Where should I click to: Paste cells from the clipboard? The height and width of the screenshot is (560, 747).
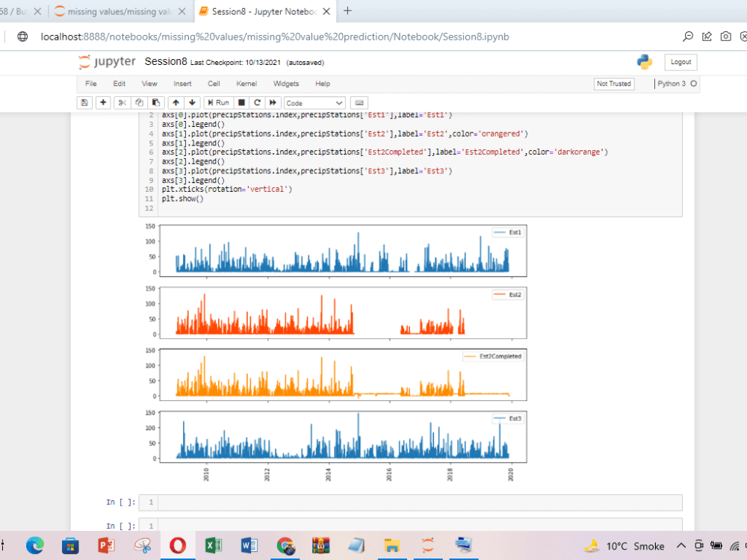pyautogui.click(x=156, y=102)
